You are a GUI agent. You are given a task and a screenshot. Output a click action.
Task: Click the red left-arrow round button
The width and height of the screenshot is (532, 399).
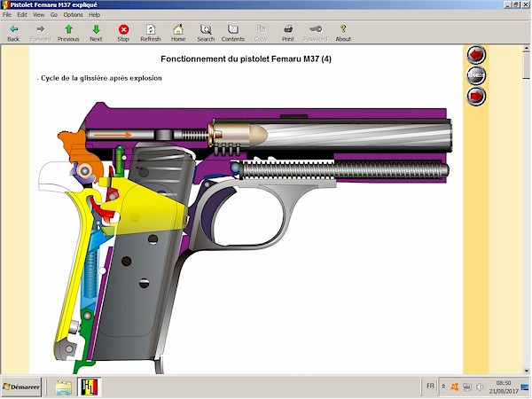pyautogui.click(x=476, y=55)
